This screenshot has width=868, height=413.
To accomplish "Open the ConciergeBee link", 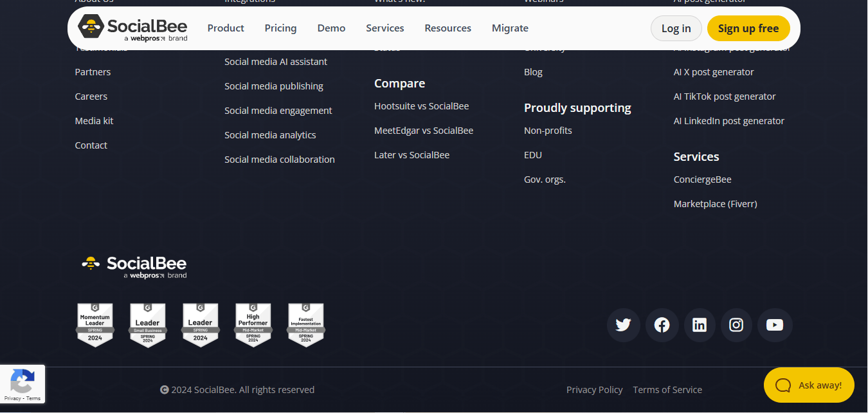I will pyautogui.click(x=703, y=179).
